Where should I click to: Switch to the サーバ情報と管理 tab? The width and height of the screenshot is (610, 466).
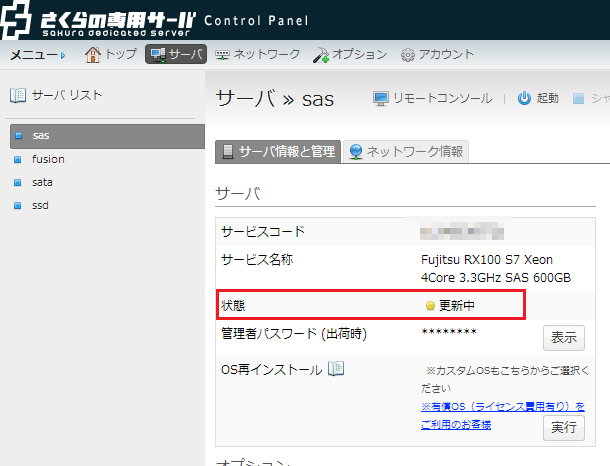(277, 152)
